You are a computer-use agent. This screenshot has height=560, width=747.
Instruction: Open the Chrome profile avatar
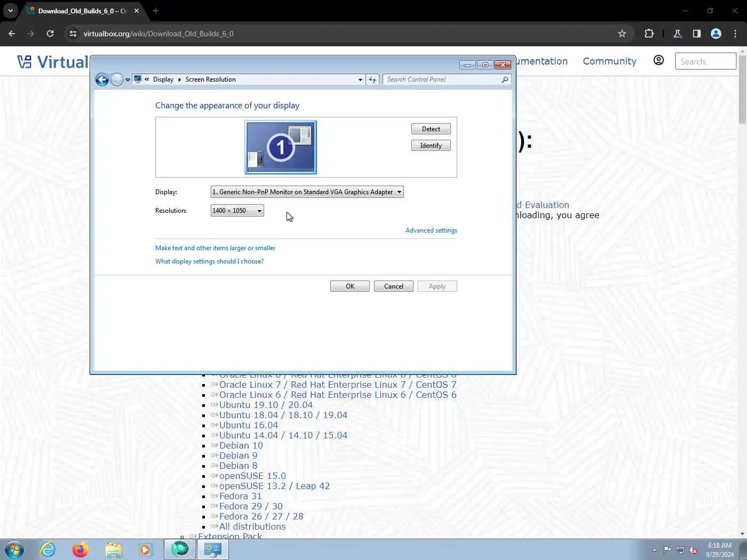click(x=716, y=34)
